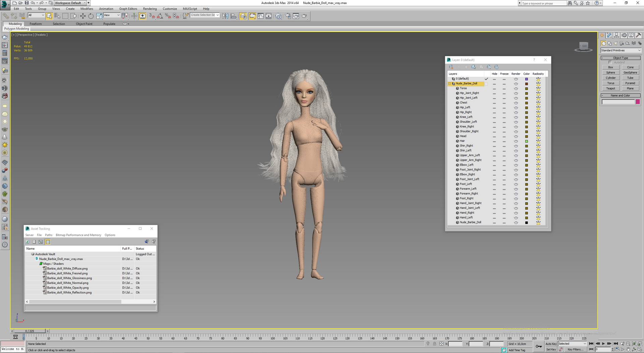This screenshot has height=353, width=644.
Task: Select the Select and Link tool
Action: tap(6, 16)
